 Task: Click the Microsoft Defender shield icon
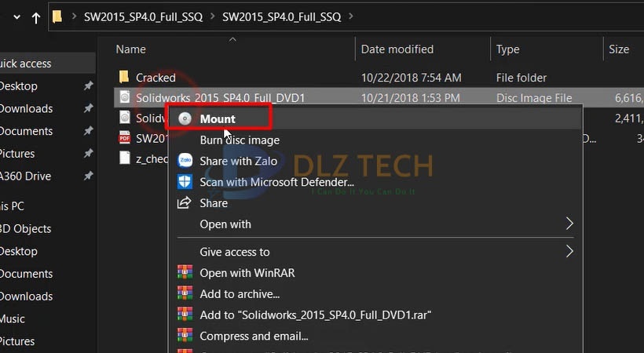coord(185,181)
